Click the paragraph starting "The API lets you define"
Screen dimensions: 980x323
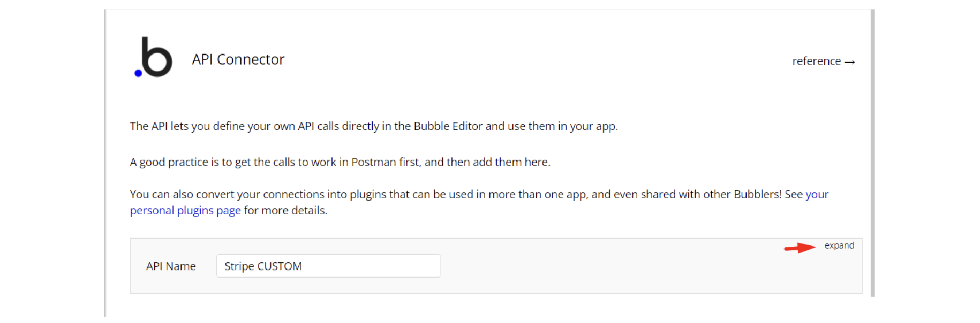point(373,126)
